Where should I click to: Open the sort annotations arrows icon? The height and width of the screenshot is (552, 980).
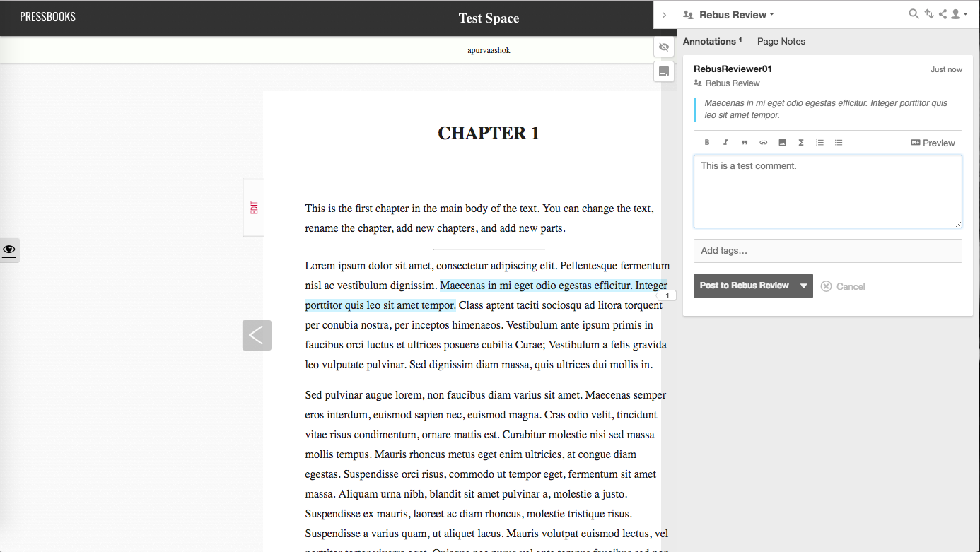click(929, 14)
